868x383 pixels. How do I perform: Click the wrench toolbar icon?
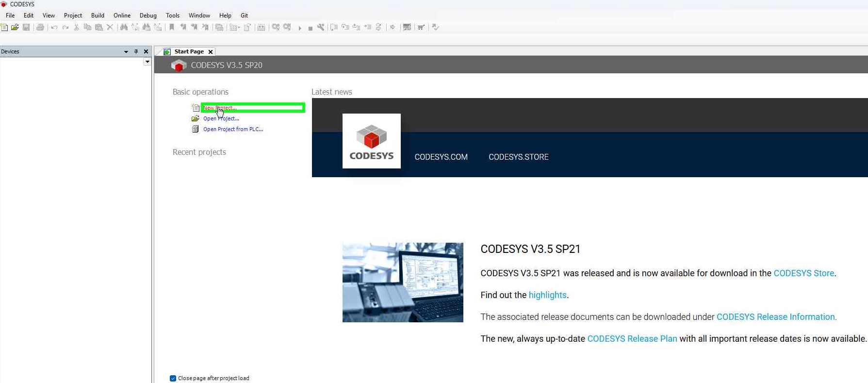click(x=321, y=27)
